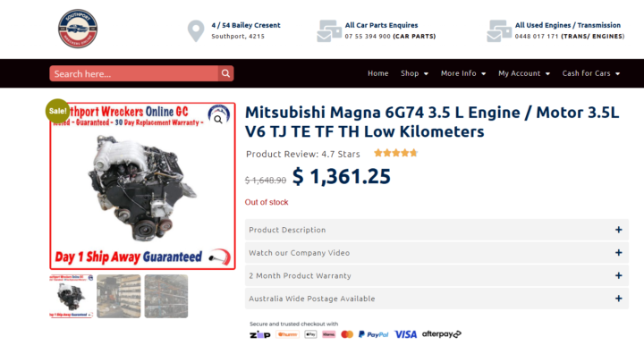The width and height of the screenshot is (644, 362).
Task: Open the Shop dropdown menu
Action: tap(414, 73)
